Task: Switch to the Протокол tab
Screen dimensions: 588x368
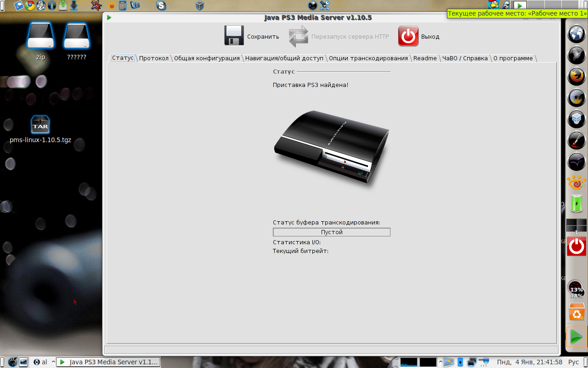Action: [x=154, y=58]
